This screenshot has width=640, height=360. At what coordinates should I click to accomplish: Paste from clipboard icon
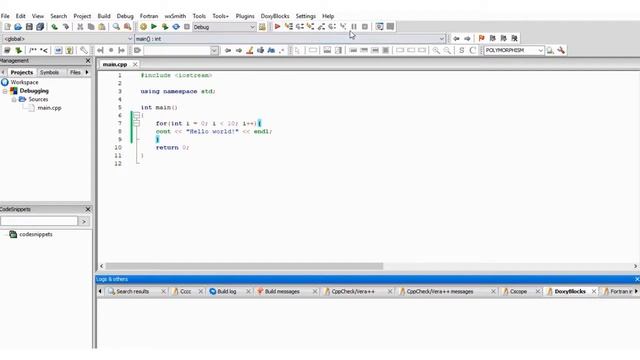pos(102,27)
